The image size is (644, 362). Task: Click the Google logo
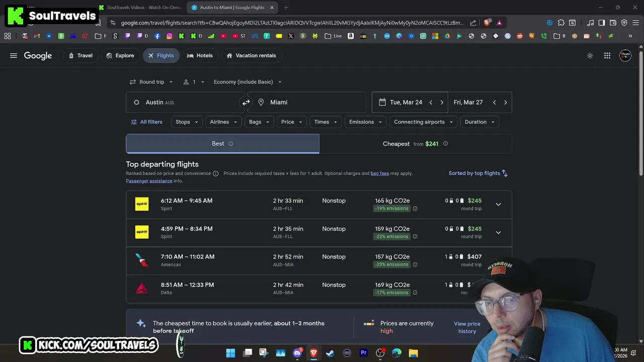coord(38,56)
